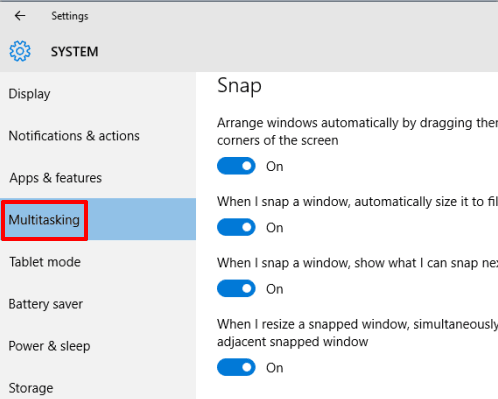Image resolution: width=498 pixels, height=399 pixels.
Task: Click the back arrow in Settings
Action: (20, 16)
